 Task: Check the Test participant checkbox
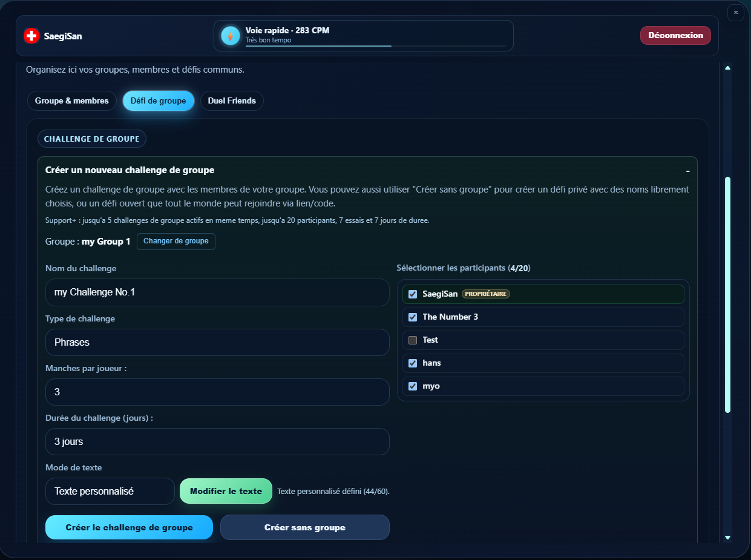click(x=413, y=340)
